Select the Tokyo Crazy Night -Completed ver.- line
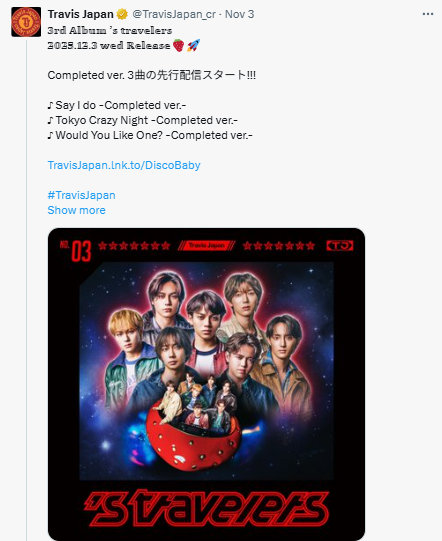The image size is (442, 541). click(143, 120)
